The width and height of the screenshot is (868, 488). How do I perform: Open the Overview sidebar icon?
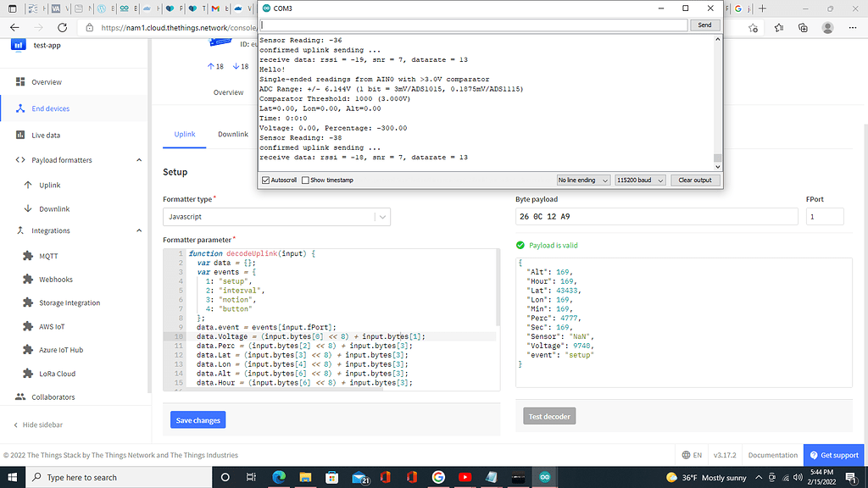20,82
